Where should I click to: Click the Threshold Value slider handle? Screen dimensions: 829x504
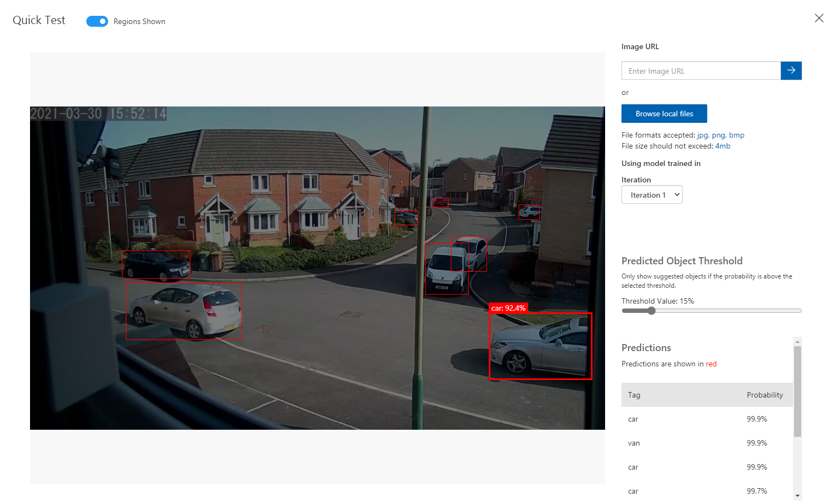651,311
